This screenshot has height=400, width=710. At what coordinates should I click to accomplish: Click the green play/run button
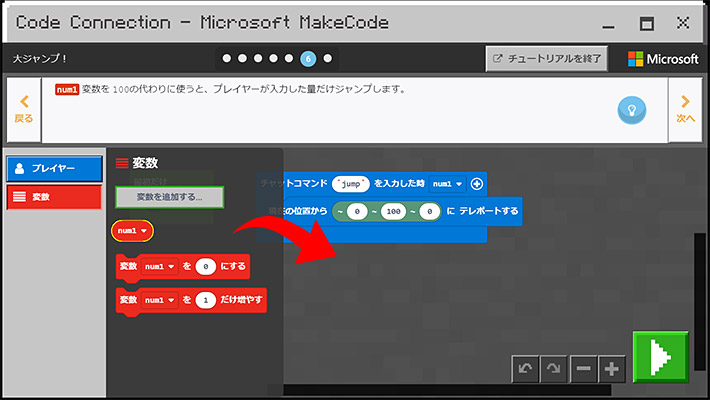click(661, 356)
